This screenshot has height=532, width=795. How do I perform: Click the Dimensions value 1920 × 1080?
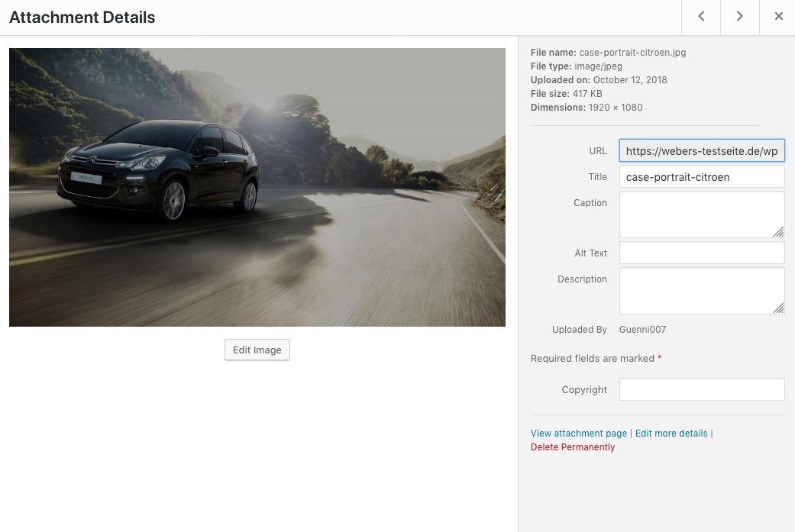tap(616, 108)
